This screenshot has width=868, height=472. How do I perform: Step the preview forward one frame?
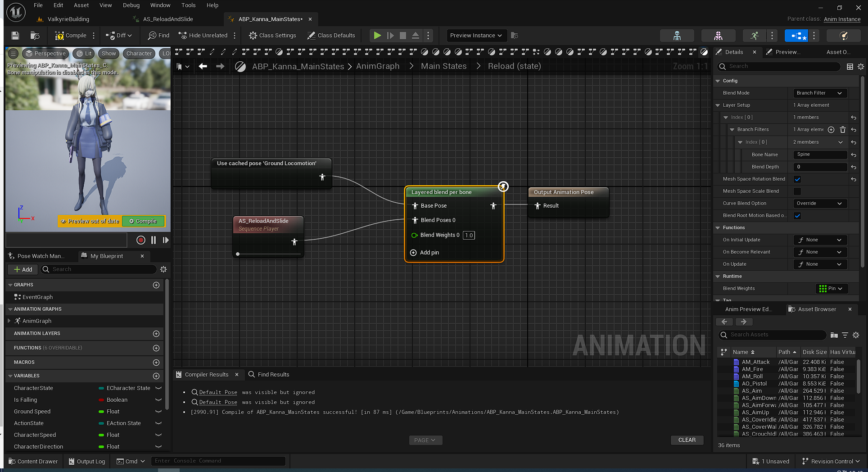166,240
